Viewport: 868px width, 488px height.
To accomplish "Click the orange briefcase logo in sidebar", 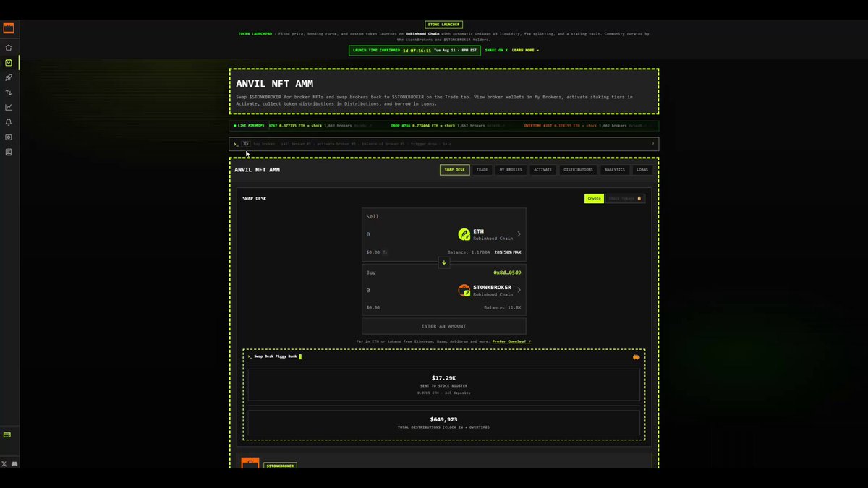I will click(9, 28).
